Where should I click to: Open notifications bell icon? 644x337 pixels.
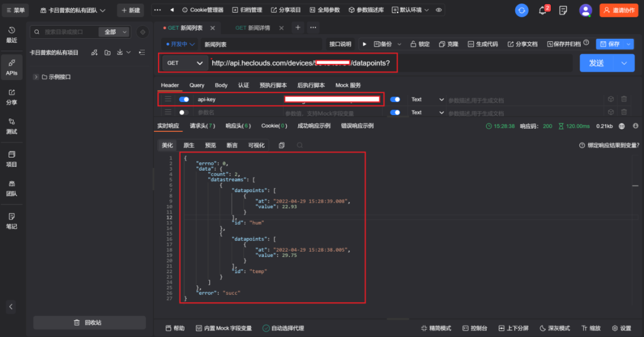tap(543, 10)
